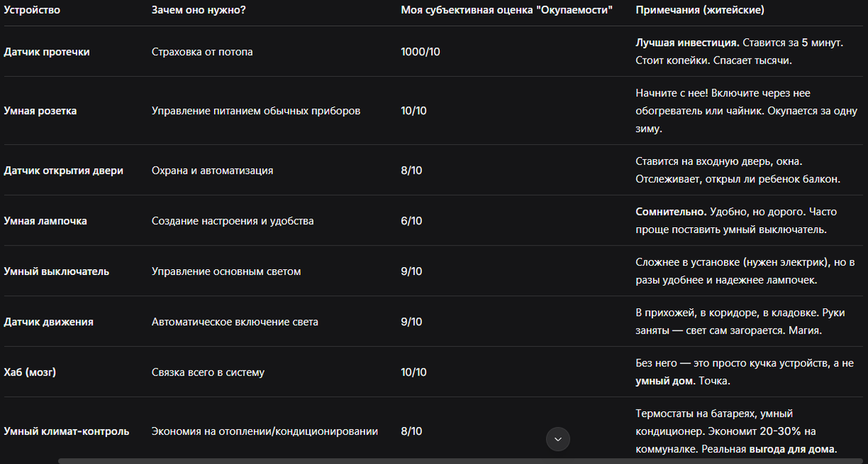Expand the table with the chevron button
Screen dimensions: 868x464
pos(557,439)
